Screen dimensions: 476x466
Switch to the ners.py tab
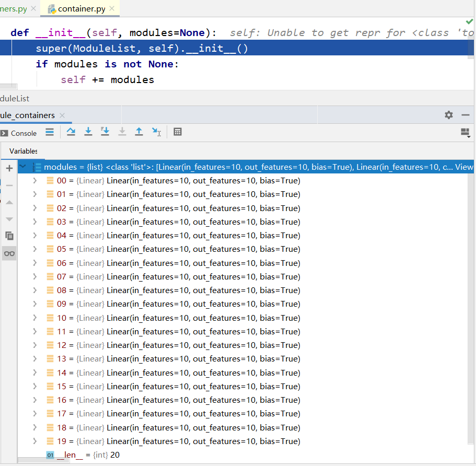14,9
